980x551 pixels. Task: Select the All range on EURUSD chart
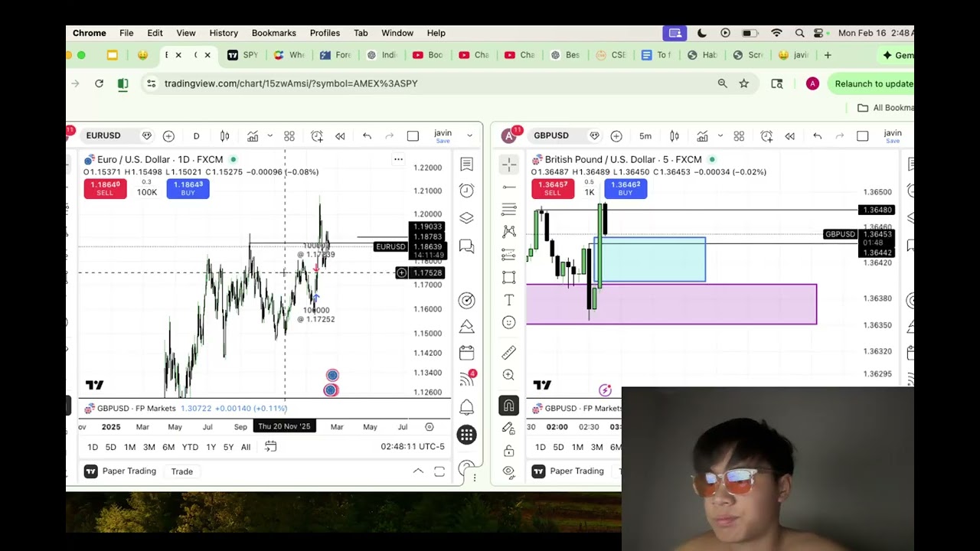click(x=246, y=447)
